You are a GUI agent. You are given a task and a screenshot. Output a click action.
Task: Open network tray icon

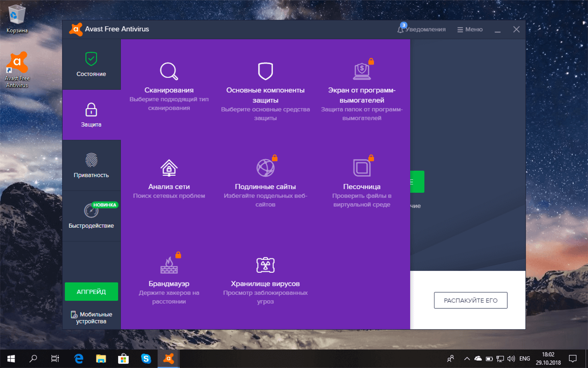point(500,358)
